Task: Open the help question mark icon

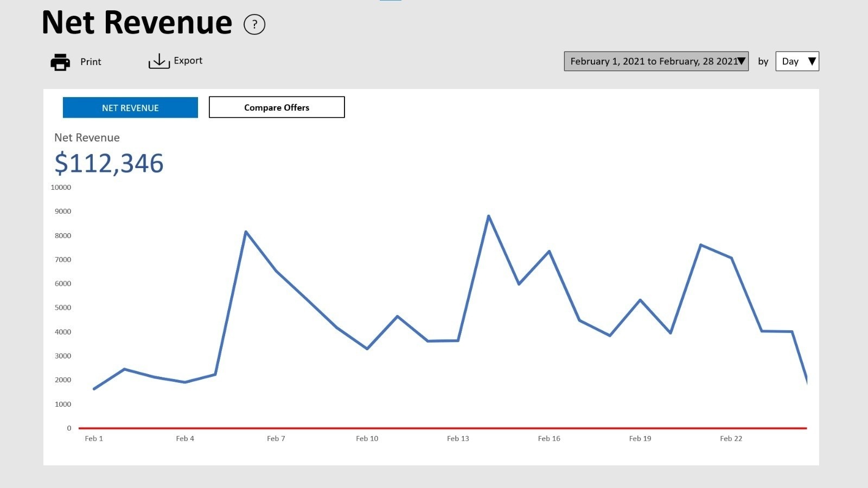Action: pos(254,24)
